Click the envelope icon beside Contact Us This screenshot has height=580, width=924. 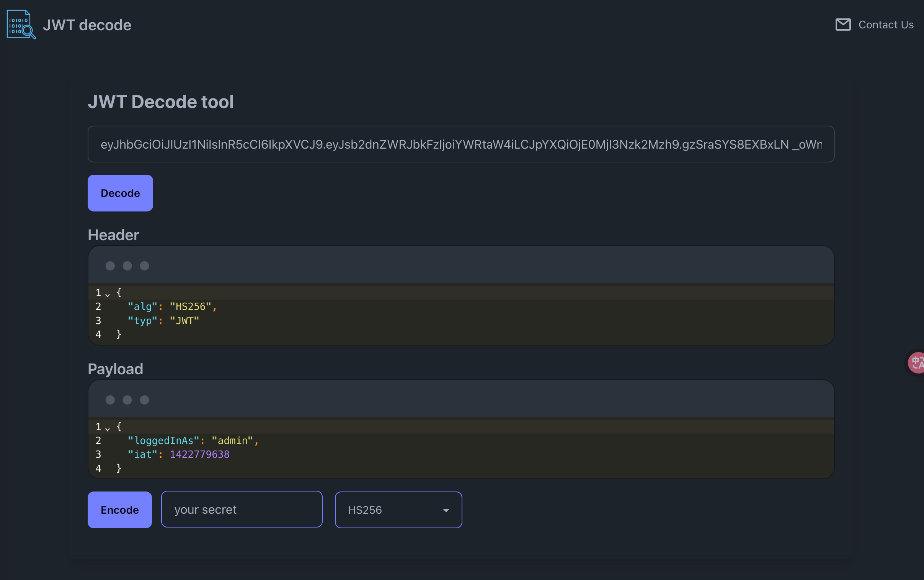click(x=843, y=25)
